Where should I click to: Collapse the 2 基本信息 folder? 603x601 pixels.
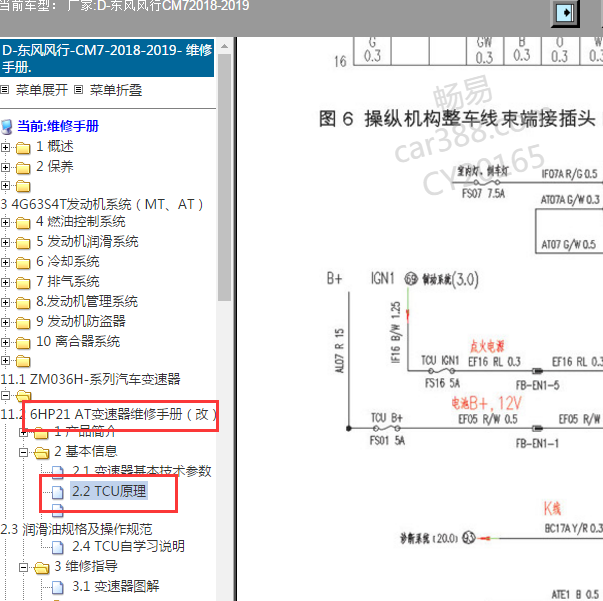tap(23, 453)
